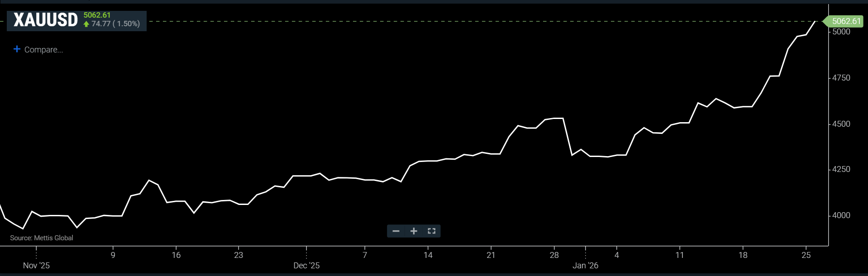Zoom out the chart with minus button
Screen dimensions: 868x276
[x=396, y=231]
